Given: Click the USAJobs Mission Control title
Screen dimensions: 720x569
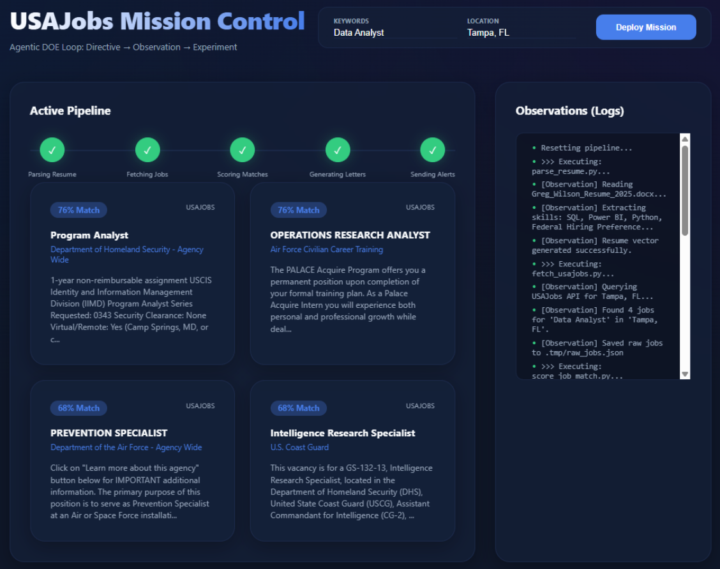Looking at the screenshot, I should tap(157, 21).
